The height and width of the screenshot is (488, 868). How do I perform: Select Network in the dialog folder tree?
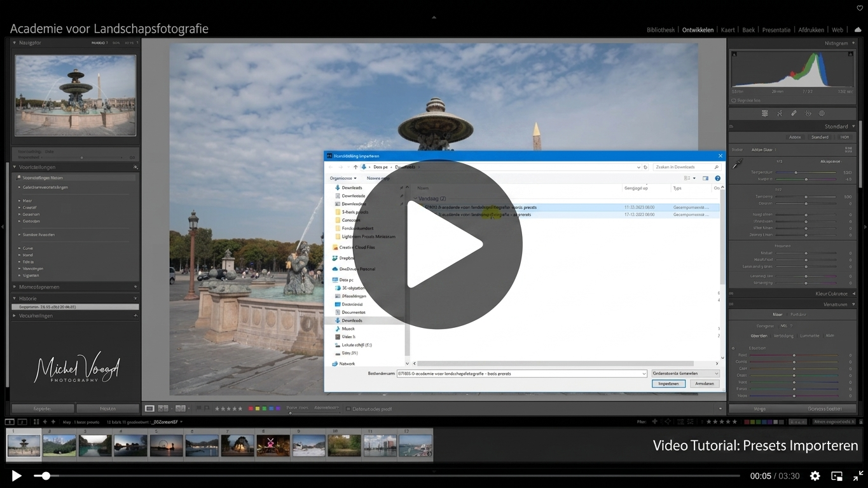click(343, 363)
